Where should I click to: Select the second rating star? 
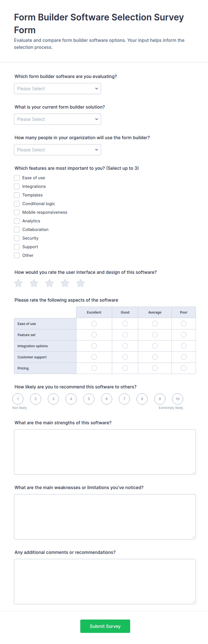click(x=34, y=283)
